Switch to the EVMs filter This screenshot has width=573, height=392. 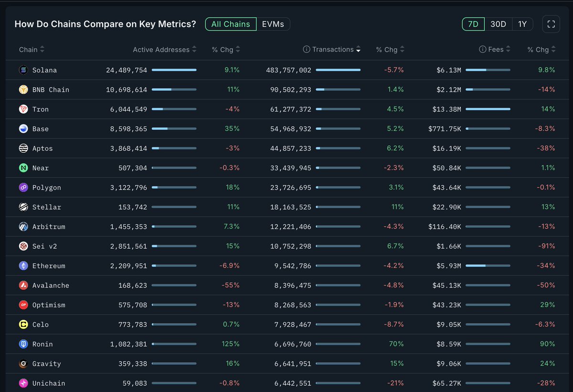(x=273, y=24)
